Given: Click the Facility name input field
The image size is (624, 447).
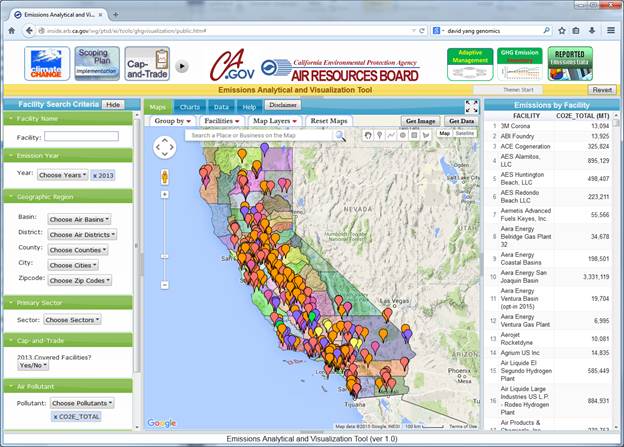Looking at the screenshot, I should click(81, 137).
